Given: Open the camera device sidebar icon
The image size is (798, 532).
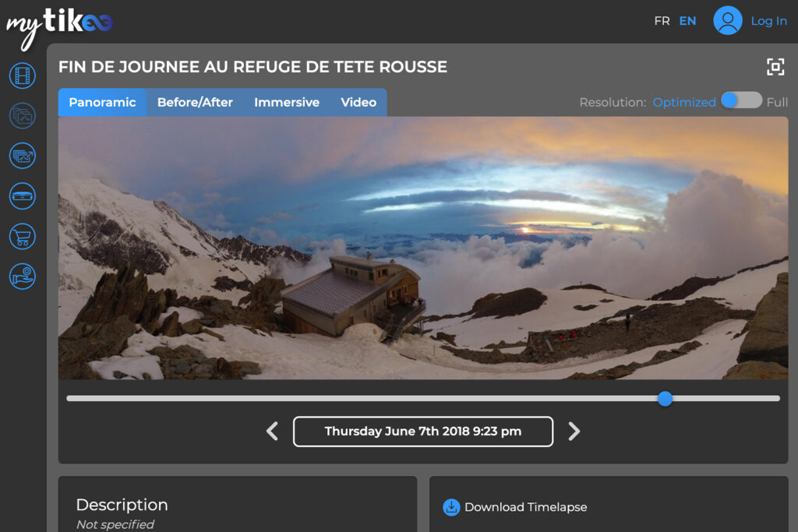Looking at the screenshot, I should pyautogui.click(x=23, y=196).
